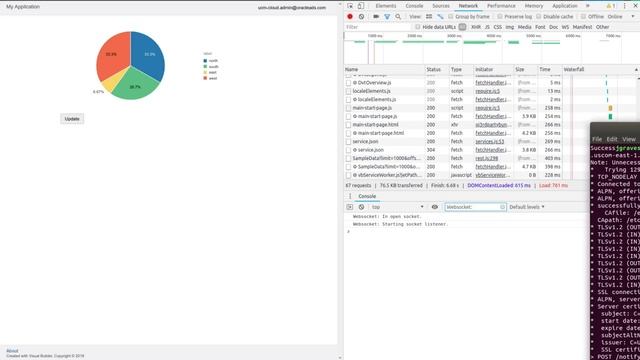Open Default levels dropdown
This screenshot has width=640, height=360.
click(527, 207)
